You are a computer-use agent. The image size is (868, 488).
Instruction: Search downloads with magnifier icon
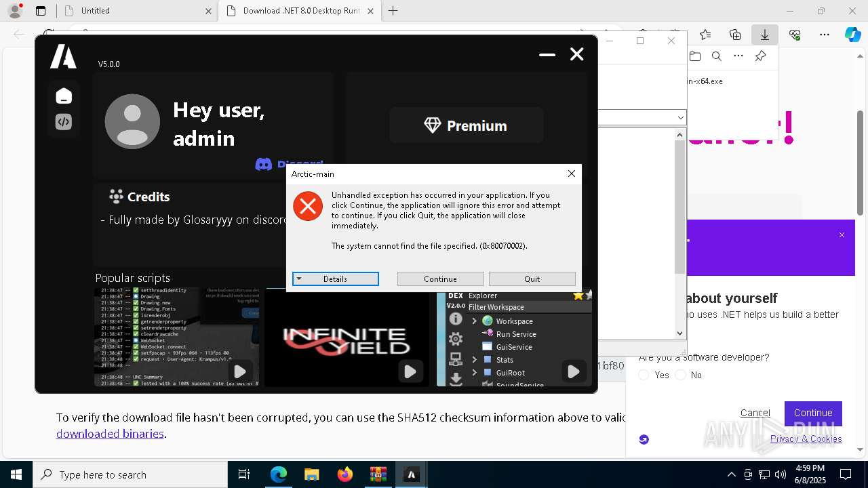pyautogui.click(x=717, y=56)
